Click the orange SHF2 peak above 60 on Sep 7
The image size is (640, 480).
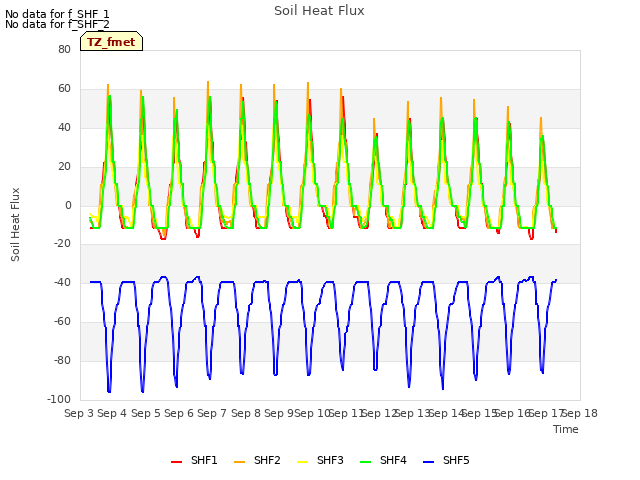click(208, 82)
